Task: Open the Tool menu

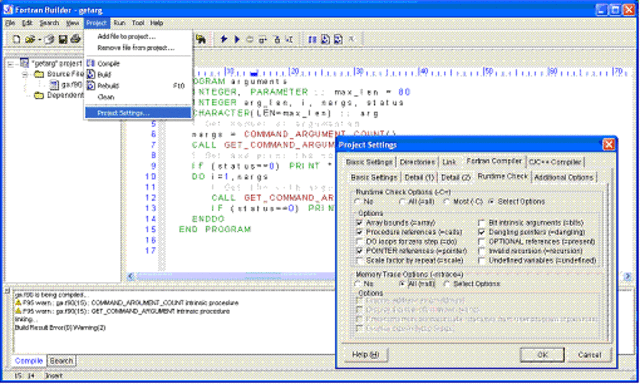Action: [138, 23]
